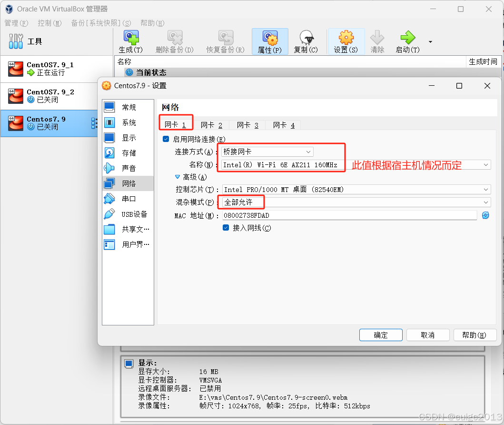Open the 备份[系统快照](S) menu
Screen dimensions: 504x425
click(x=101, y=23)
